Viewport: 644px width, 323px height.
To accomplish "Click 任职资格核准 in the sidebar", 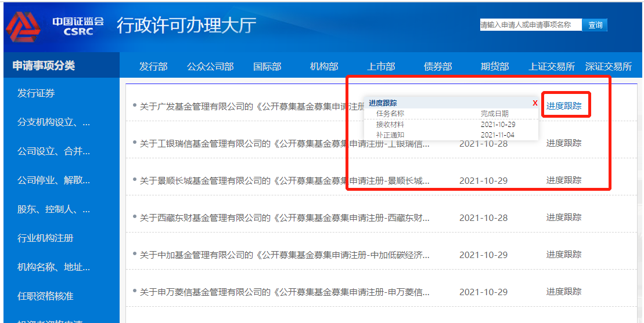I will [x=45, y=296].
